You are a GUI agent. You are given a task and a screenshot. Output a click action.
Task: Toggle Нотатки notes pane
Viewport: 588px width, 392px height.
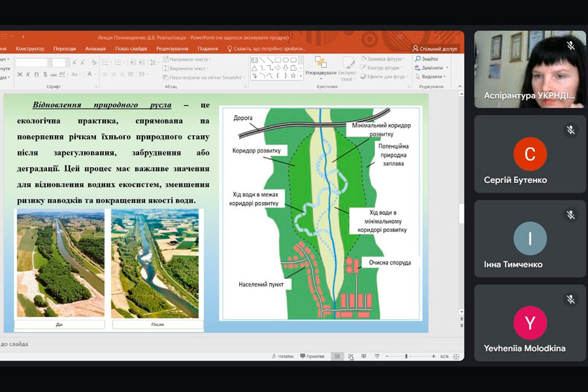point(282,356)
